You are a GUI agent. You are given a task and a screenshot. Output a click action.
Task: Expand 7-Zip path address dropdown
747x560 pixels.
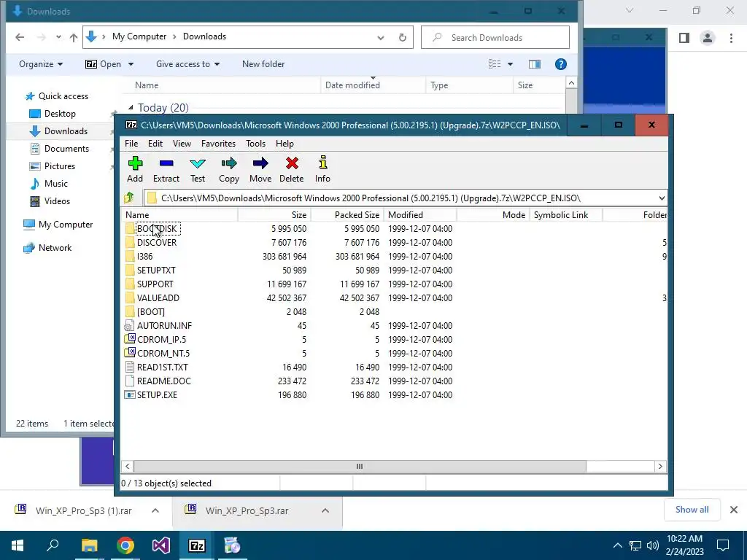click(x=661, y=198)
